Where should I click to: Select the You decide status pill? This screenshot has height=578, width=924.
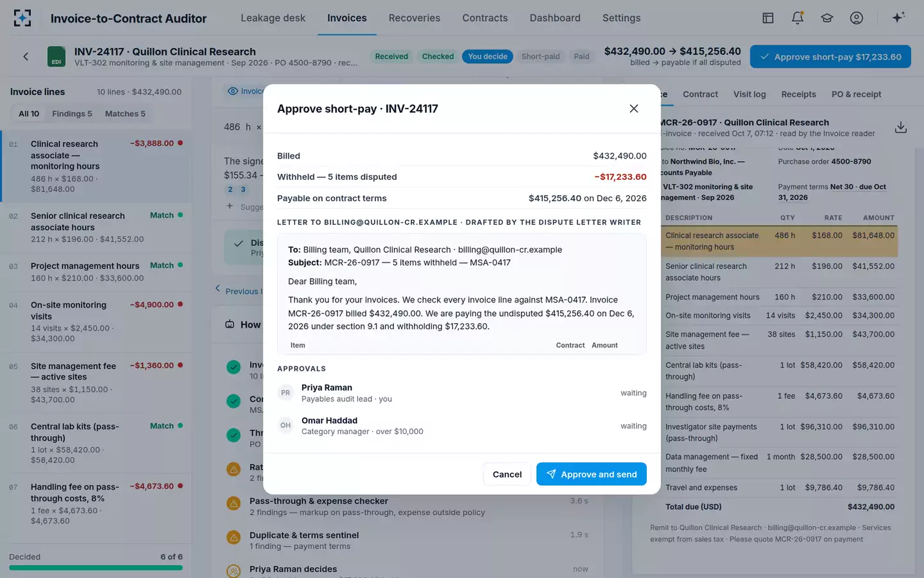[x=488, y=57]
